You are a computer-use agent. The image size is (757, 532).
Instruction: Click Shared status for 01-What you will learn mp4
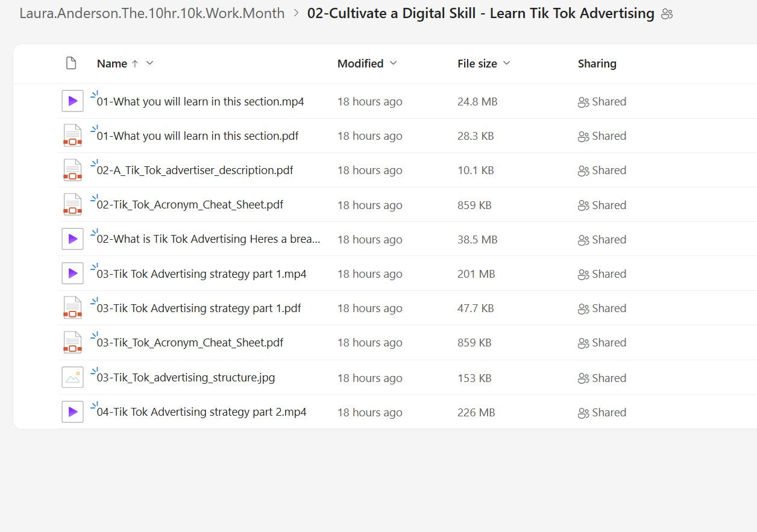602,102
